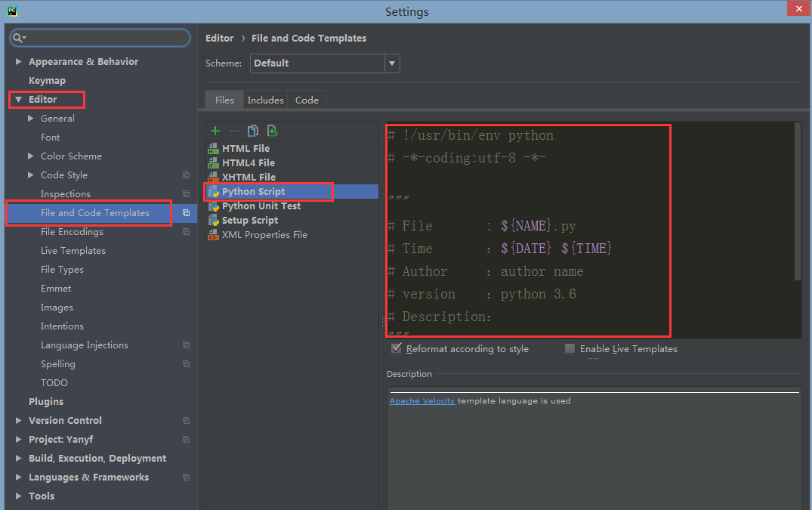Click the Setup Script template icon
Screen dimensions: 812x510
coord(213,221)
